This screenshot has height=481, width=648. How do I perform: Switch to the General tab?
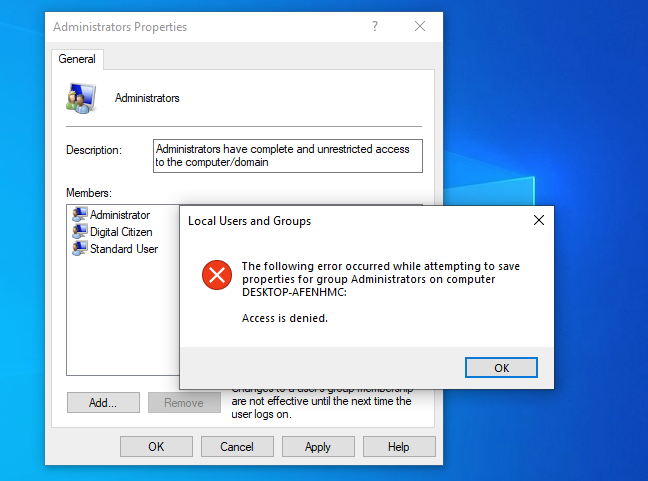77,59
